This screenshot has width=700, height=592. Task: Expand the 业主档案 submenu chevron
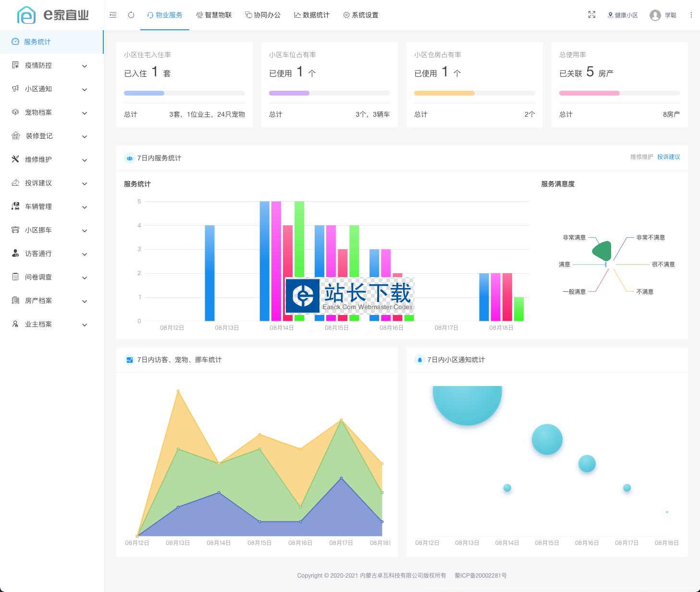85,325
